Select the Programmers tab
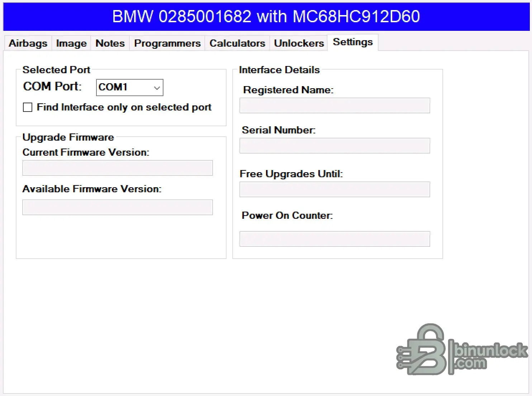 click(x=167, y=43)
